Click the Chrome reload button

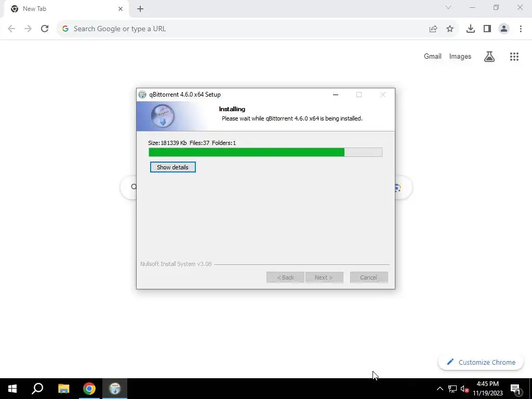[x=45, y=29]
